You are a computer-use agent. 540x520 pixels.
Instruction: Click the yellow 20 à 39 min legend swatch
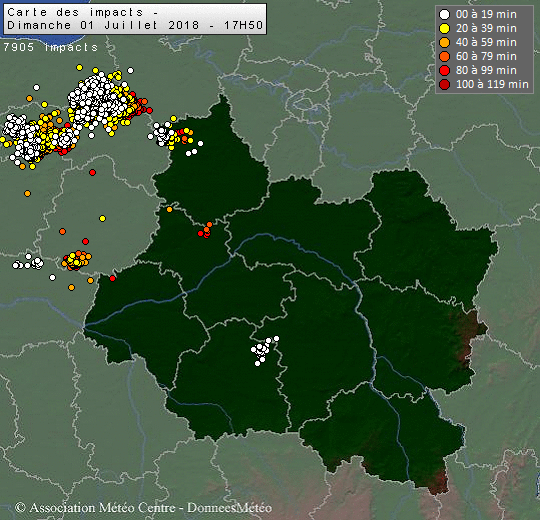[445, 29]
